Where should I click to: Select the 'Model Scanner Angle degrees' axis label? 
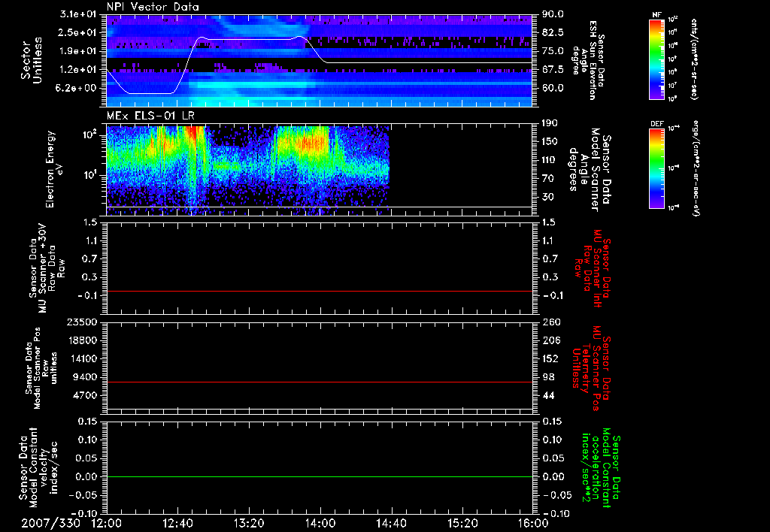tap(590, 170)
